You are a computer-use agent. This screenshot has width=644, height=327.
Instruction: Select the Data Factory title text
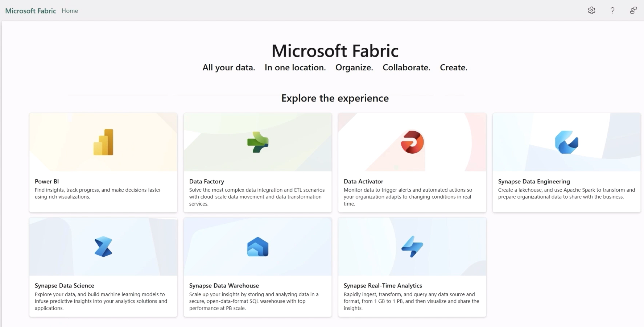tap(207, 181)
